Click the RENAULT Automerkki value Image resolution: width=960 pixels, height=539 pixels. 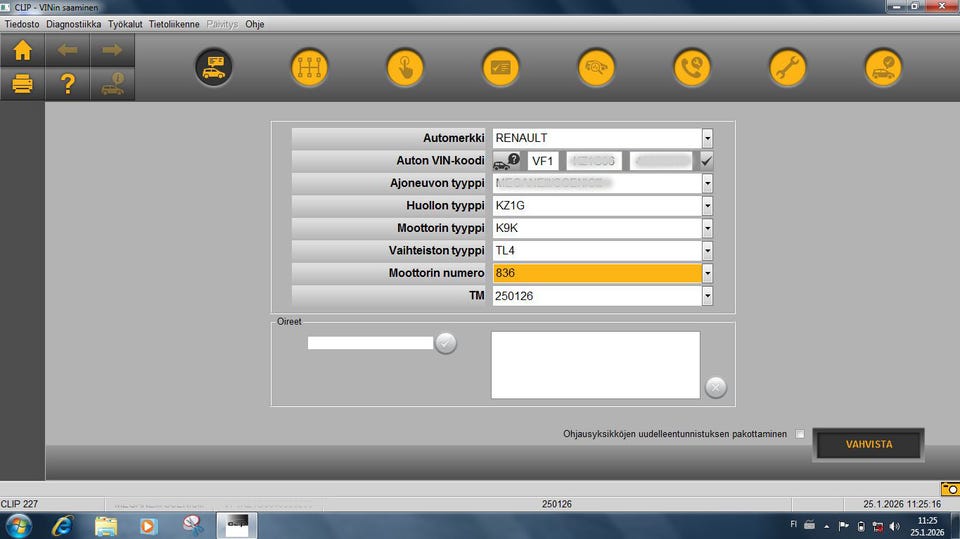coord(597,138)
